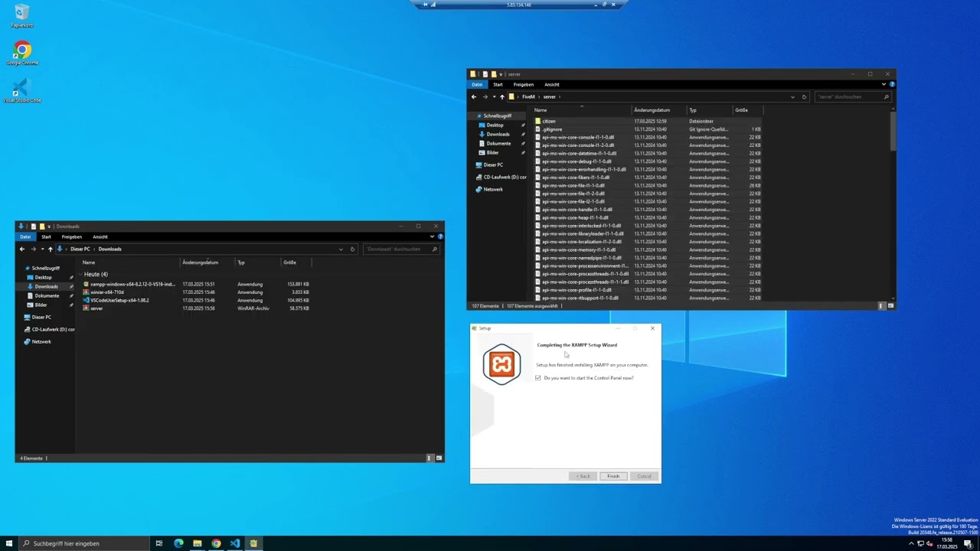Switch Downloads window to large icons view
The image size is (980, 551).
pyautogui.click(x=439, y=458)
